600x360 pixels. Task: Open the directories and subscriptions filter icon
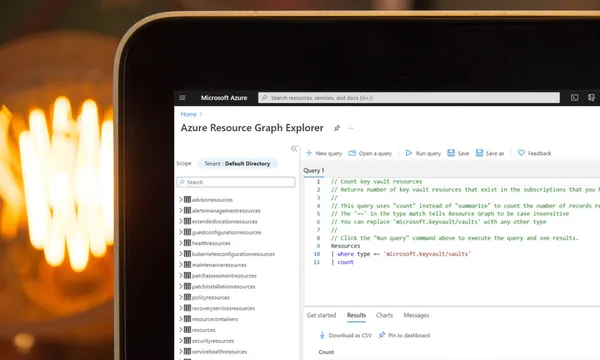point(591,98)
